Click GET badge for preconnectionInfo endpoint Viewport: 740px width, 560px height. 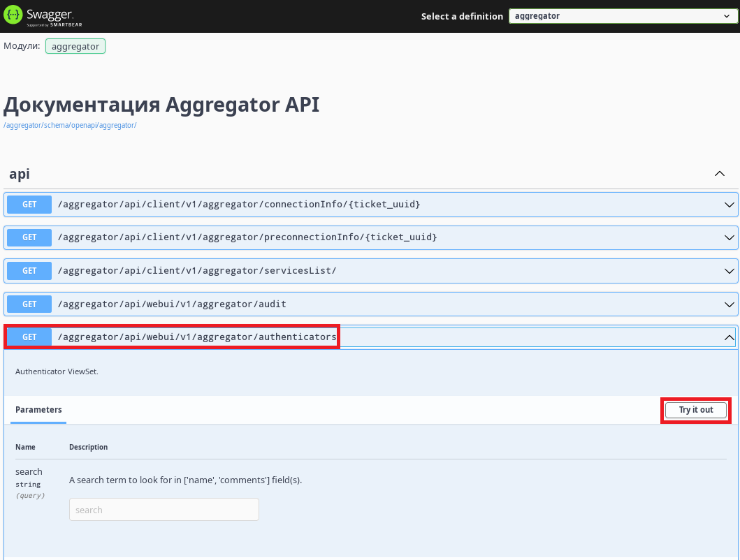coord(29,237)
